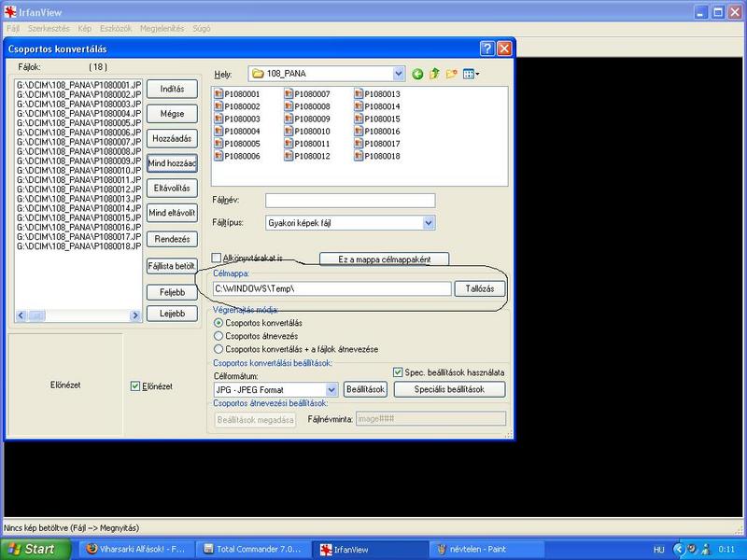
Task: Switch to névtelen - Paint taskbar item
Action: [x=486, y=549]
